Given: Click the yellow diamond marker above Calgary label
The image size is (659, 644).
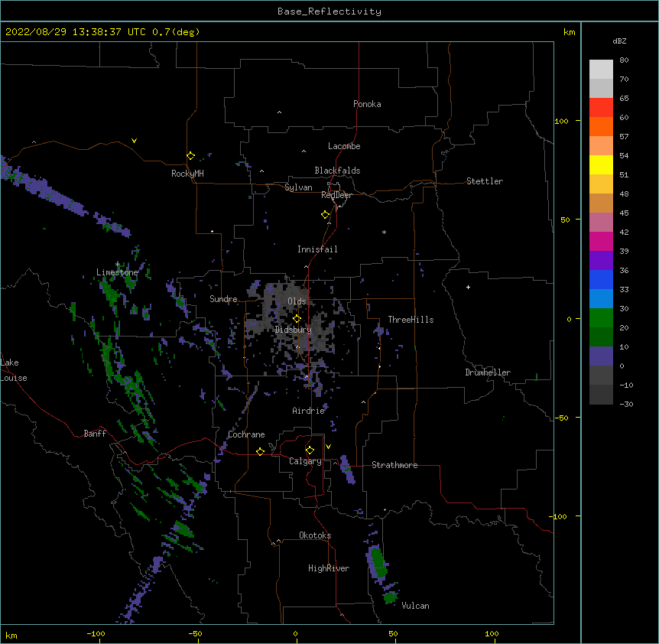Looking at the screenshot, I should (310, 450).
